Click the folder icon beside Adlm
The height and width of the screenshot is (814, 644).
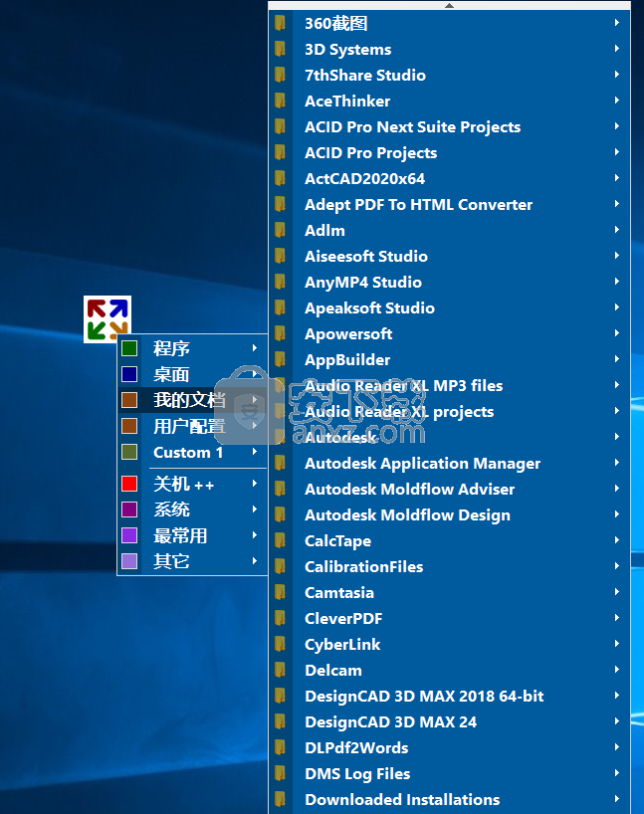280,230
